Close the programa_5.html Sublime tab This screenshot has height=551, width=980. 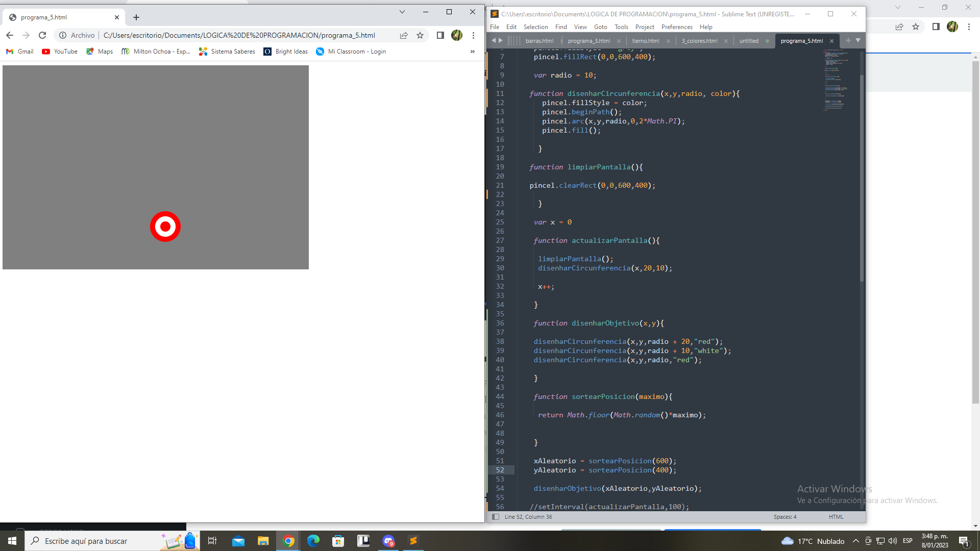pos(831,41)
